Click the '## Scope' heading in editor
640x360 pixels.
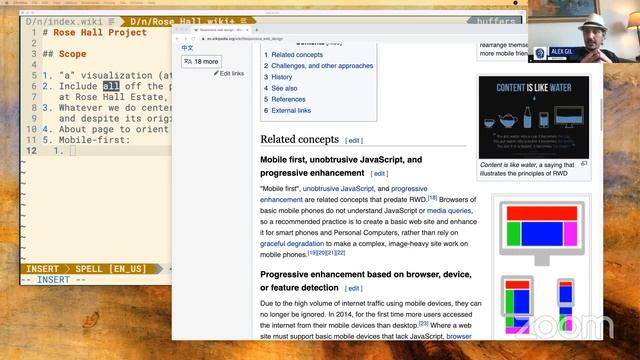(64, 54)
